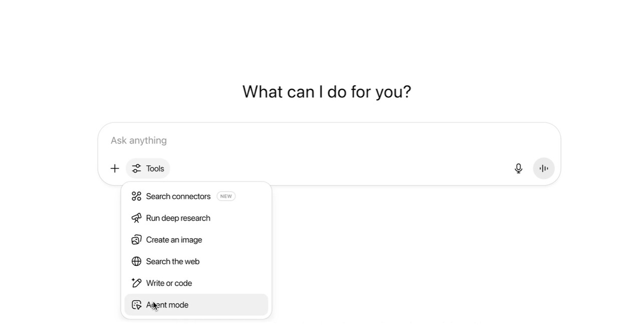644x331 pixels.
Task: Enable Search the web option
Action: coord(172,261)
